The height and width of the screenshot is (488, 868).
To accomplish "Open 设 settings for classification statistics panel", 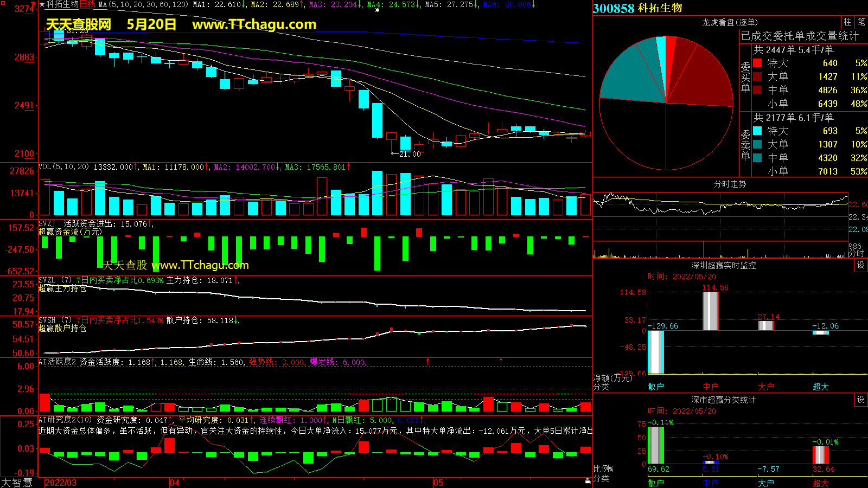I will 861,400.
